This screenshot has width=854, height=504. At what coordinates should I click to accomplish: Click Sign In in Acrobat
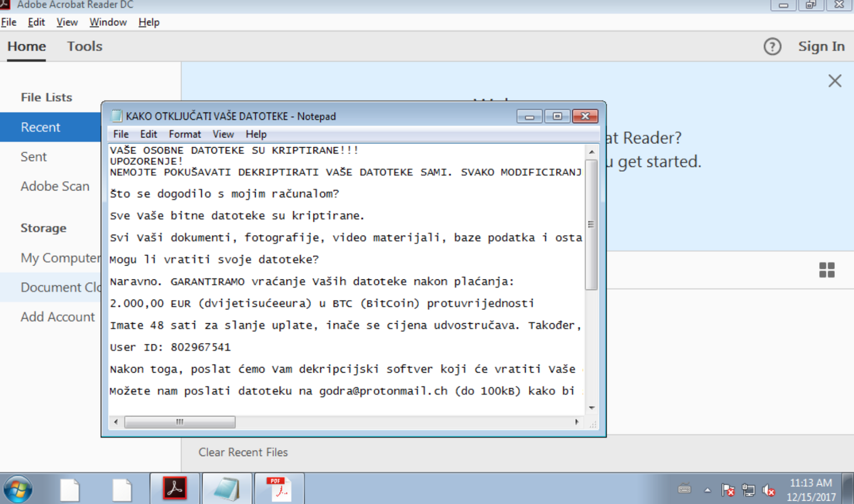[821, 46]
